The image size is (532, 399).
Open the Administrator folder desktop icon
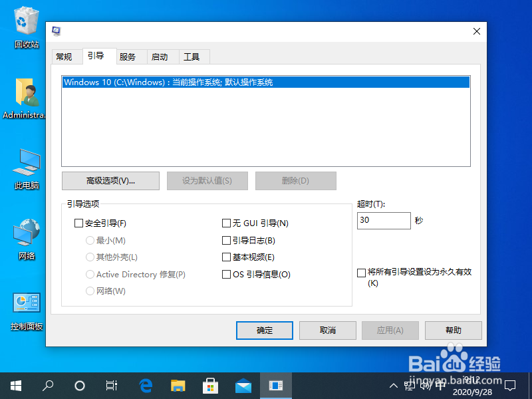24,98
